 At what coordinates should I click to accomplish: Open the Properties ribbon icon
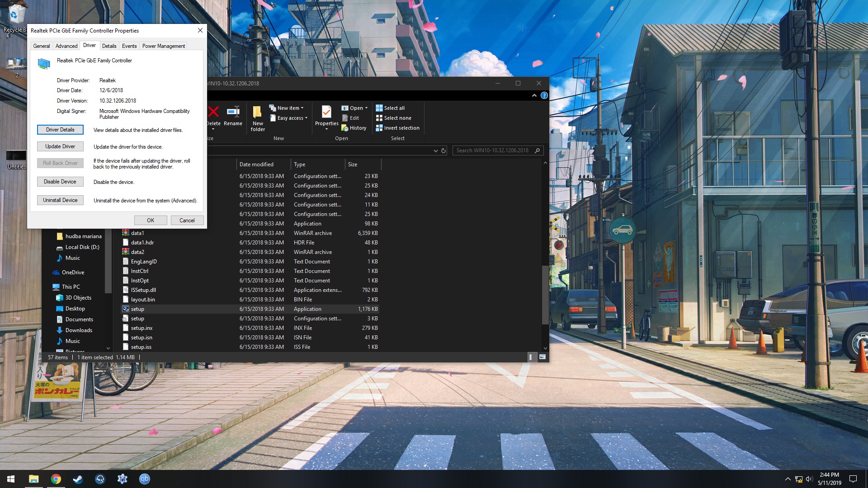326,112
